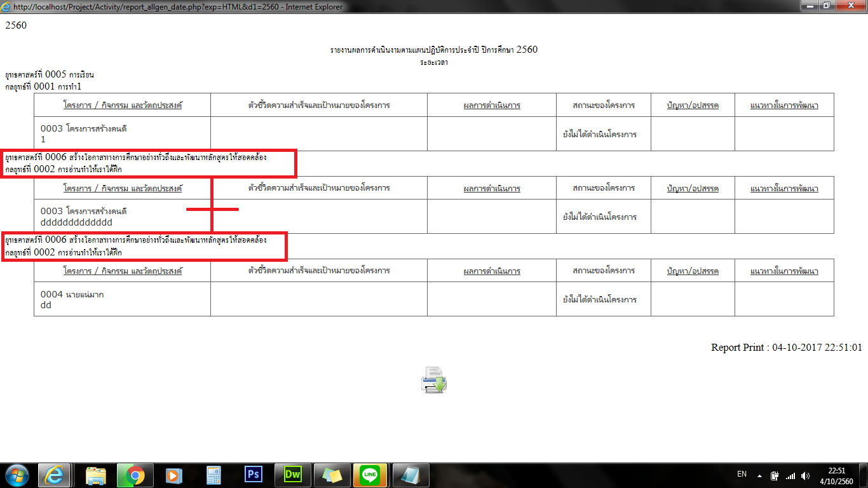Click the ยุทธศาสตร์ที่ 0006 line above the dddddddddddddd table
Screen dimensions: 868x488
[x=135, y=157]
